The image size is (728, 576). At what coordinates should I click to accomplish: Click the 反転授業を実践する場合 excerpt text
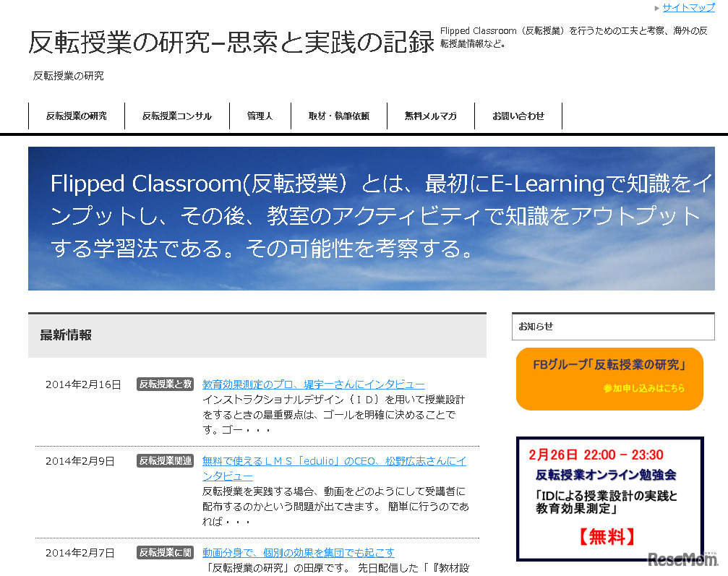coord(335,507)
